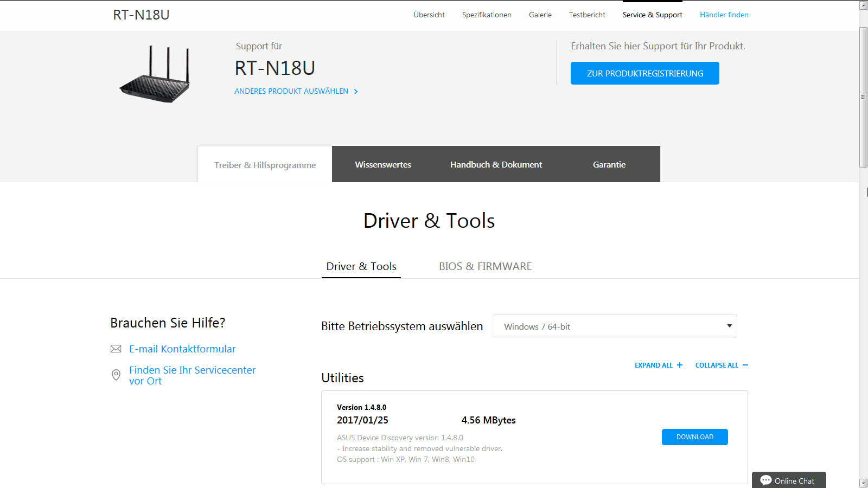Click the Brauchen Sie Hilfe? heading
This screenshot has width=868, height=488.
pyautogui.click(x=168, y=323)
